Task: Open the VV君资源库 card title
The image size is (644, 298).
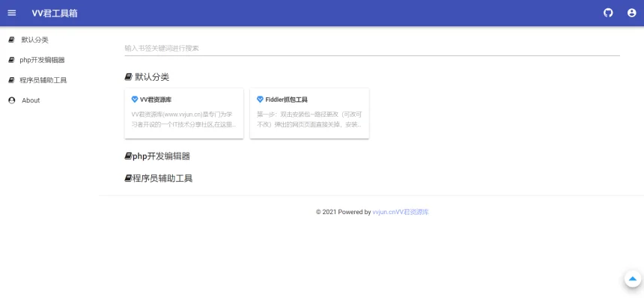Action: 156,100
